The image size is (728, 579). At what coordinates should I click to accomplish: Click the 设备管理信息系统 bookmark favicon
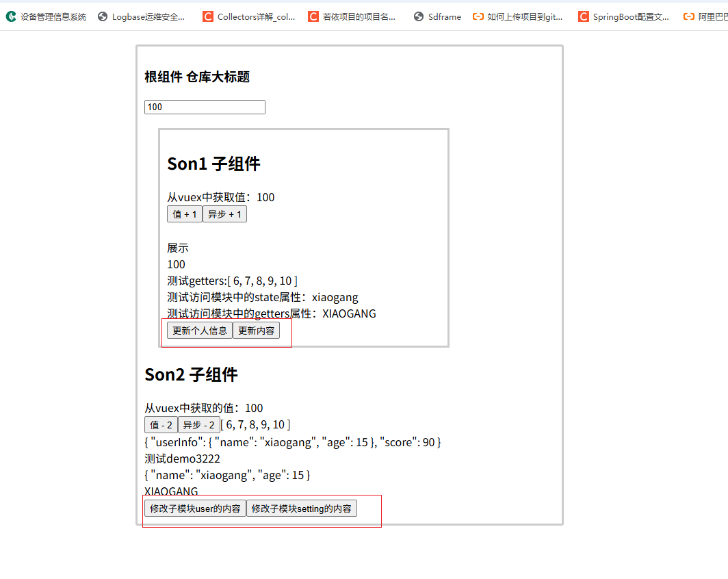coord(11,16)
